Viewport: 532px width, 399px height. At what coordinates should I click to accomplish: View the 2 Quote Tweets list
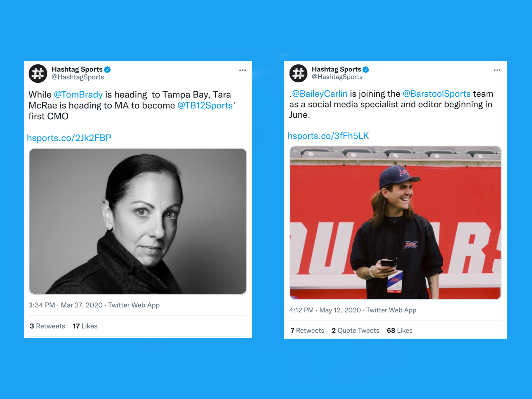(355, 330)
